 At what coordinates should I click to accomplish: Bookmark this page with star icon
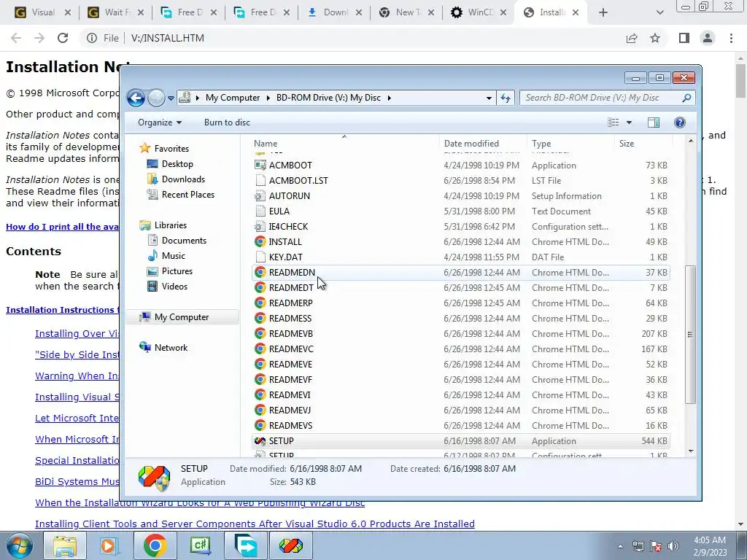tap(655, 38)
